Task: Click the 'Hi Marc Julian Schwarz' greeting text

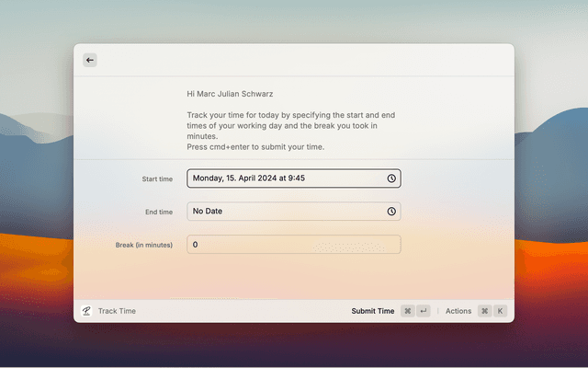Action: point(230,94)
